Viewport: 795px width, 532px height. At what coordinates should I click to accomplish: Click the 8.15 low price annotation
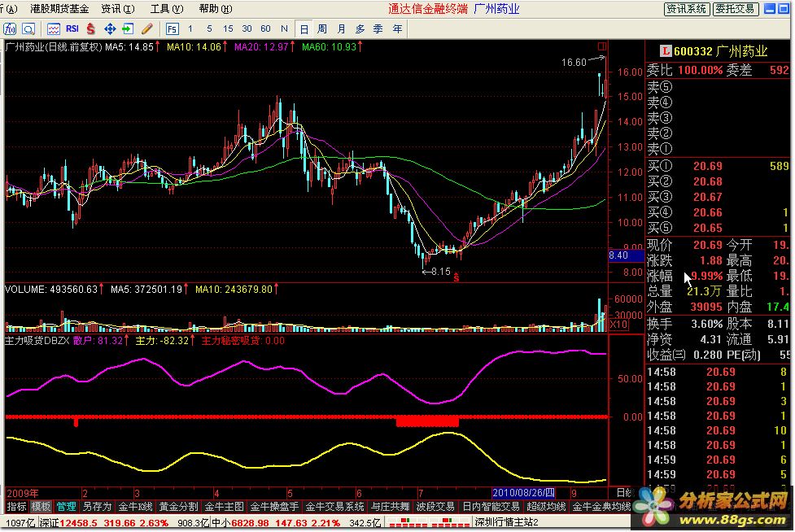[439, 272]
